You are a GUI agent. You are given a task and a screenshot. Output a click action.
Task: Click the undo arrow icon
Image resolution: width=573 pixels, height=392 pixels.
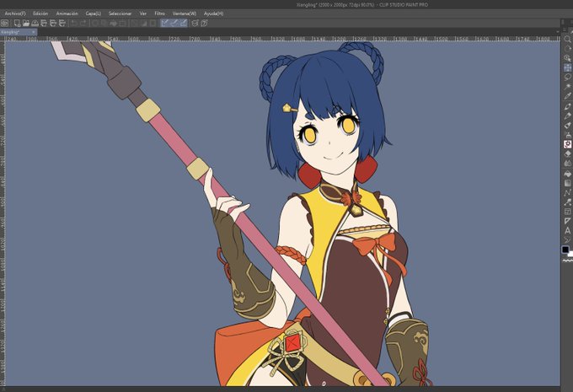(x=74, y=24)
